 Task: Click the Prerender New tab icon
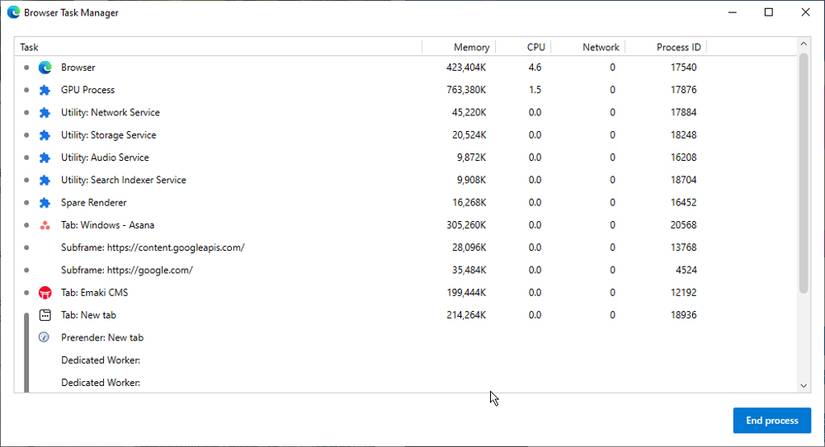click(x=44, y=338)
